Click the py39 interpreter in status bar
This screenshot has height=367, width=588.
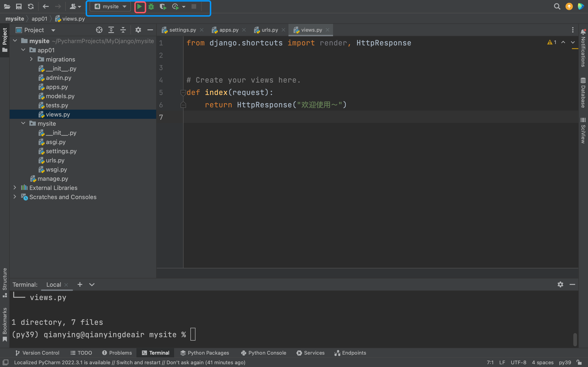(x=565, y=362)
